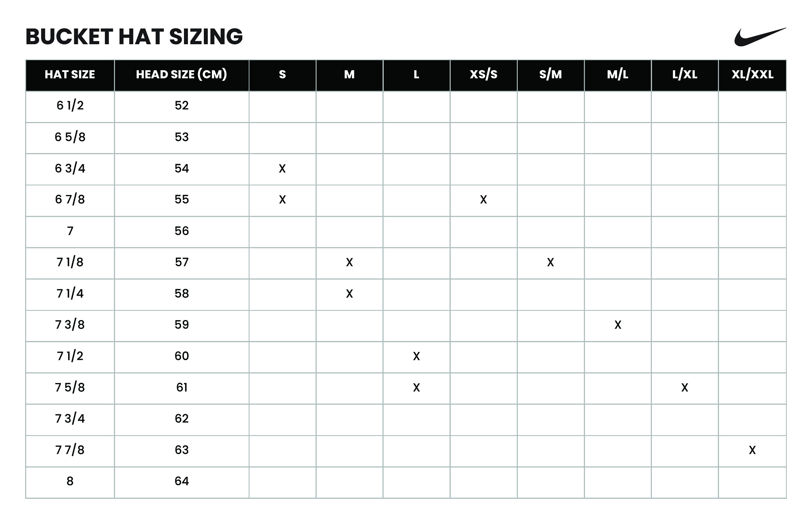Select the hat size 6 1/2 cell
The image size is (812, 524).
point(70,106)
